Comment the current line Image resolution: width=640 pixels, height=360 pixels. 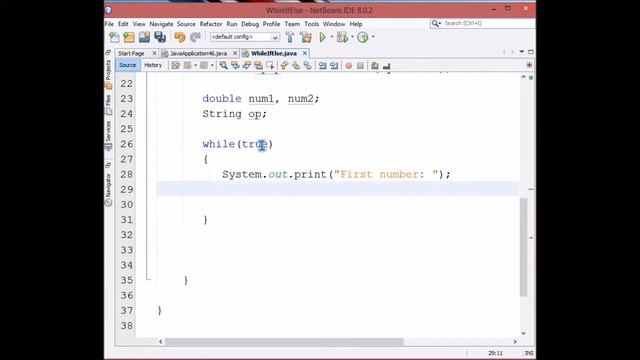[375, 65]
